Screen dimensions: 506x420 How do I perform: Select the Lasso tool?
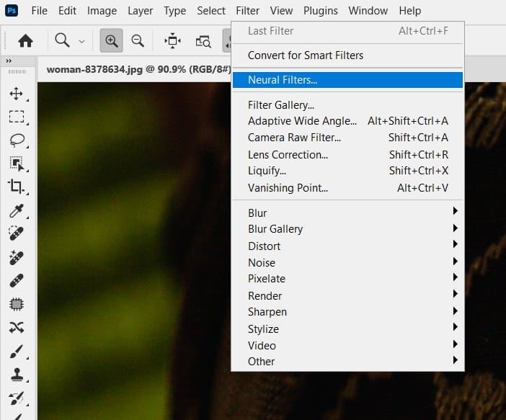pyautogui.click(x=17, y=140)
